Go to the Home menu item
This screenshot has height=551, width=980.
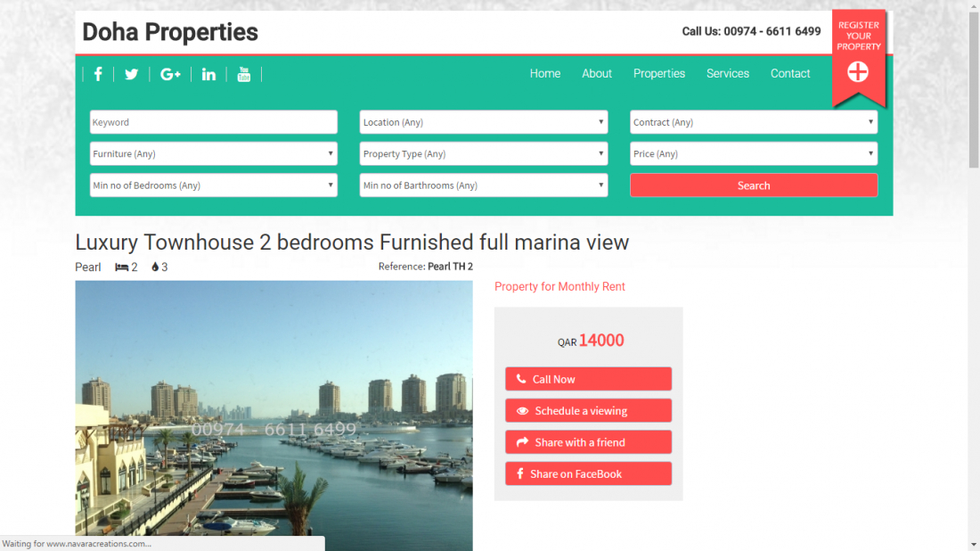[x=545, y=74]
